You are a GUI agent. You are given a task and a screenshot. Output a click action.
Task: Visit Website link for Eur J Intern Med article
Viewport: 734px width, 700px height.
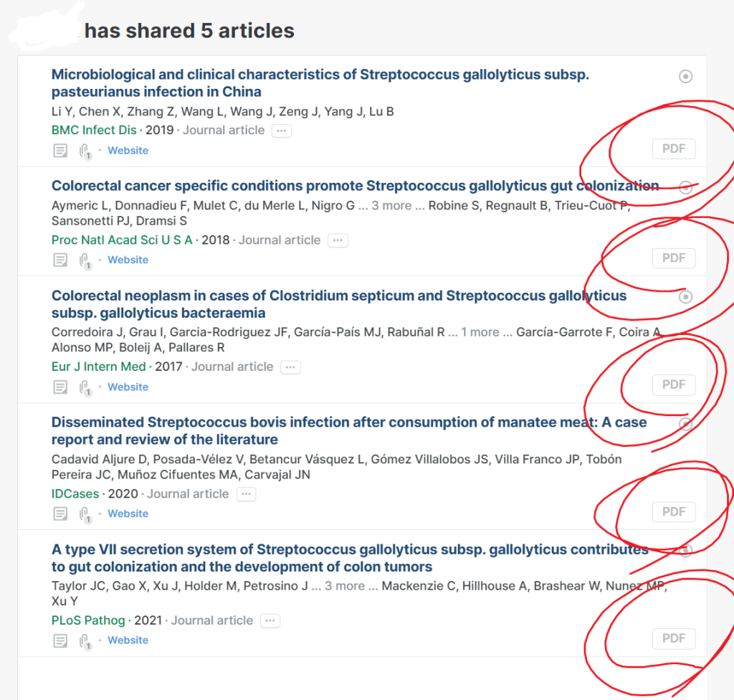[128, 387]
